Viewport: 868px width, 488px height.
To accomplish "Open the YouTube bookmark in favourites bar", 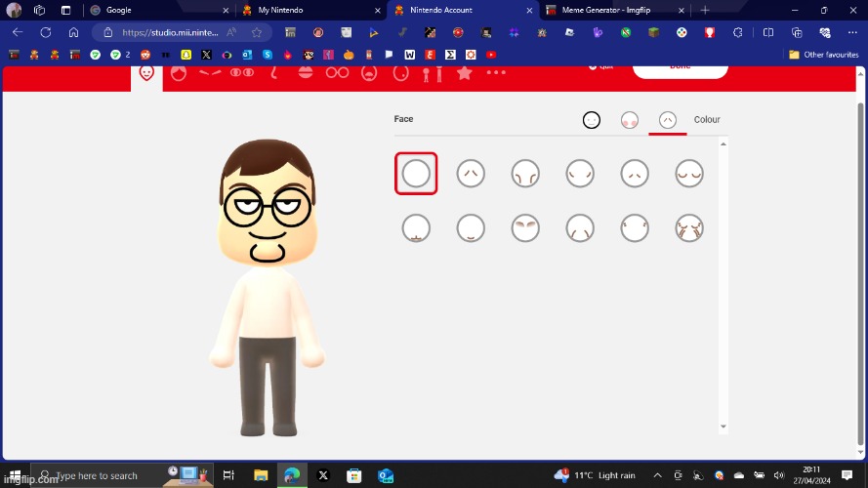I will click(491, 55).
